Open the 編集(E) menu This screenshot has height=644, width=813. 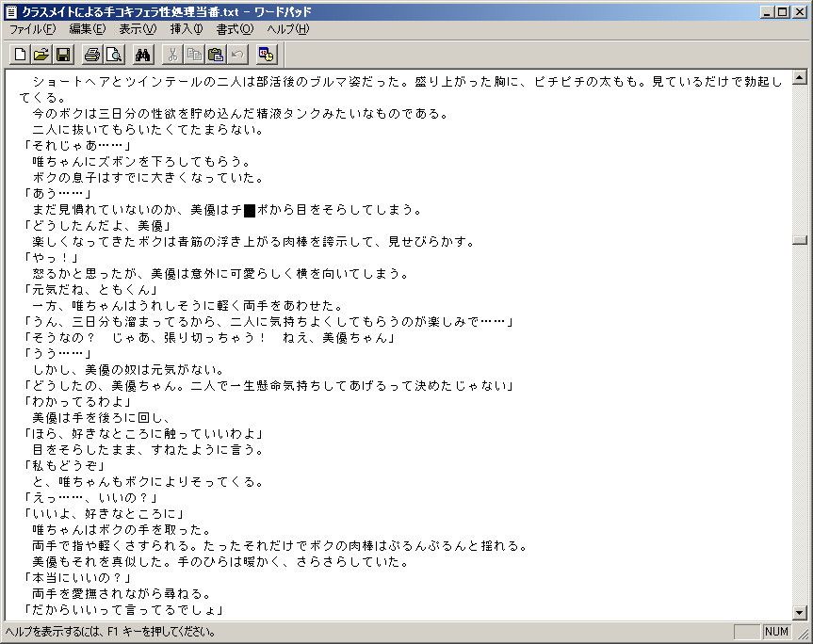87,29
